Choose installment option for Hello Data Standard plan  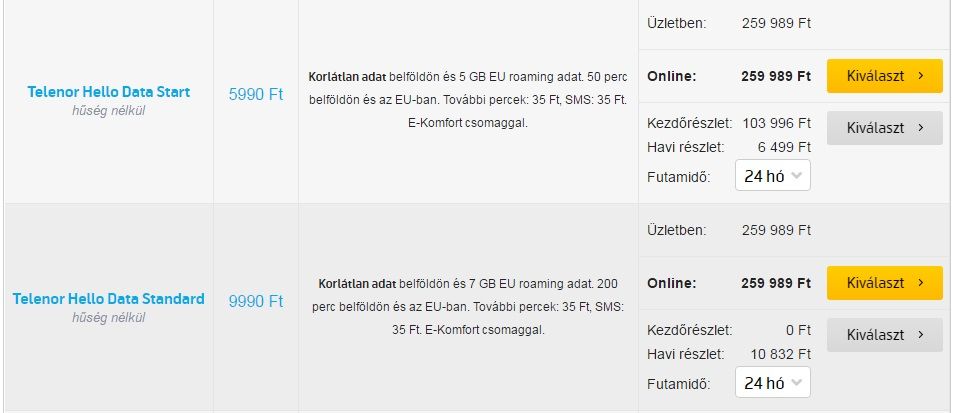(x=885, y=335)
